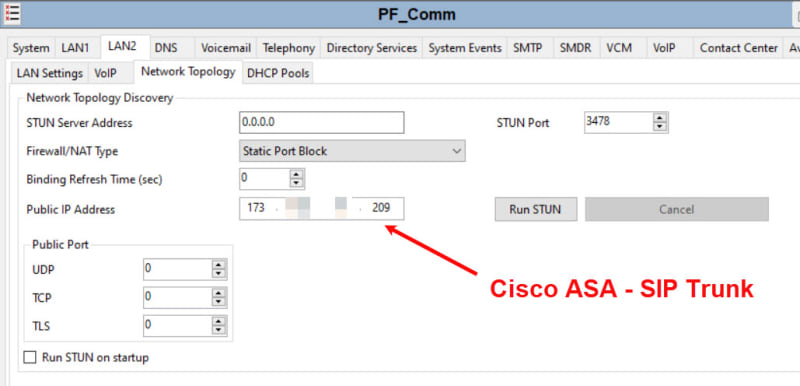Increase the TLS public port
800x386 pixels.
click(219, 321)
